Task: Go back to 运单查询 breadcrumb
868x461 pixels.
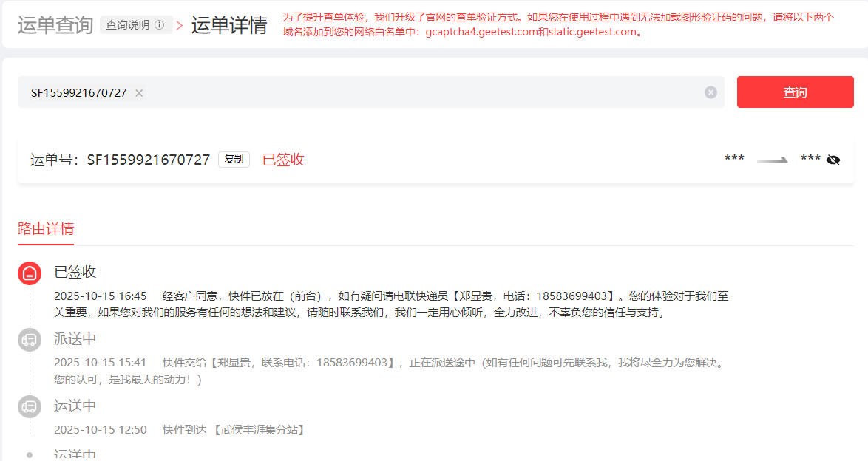Action: (x=55, y=25)
